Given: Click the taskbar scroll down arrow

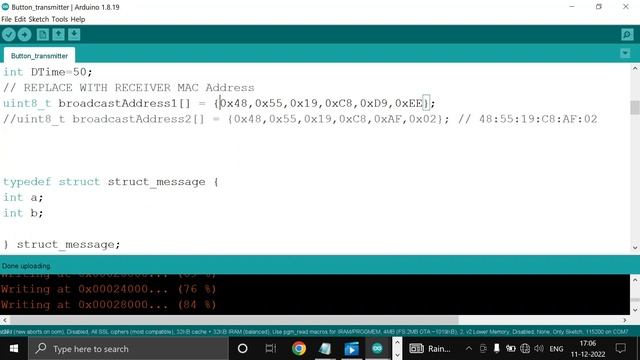Looking at the screenshot, I should 398,354.
